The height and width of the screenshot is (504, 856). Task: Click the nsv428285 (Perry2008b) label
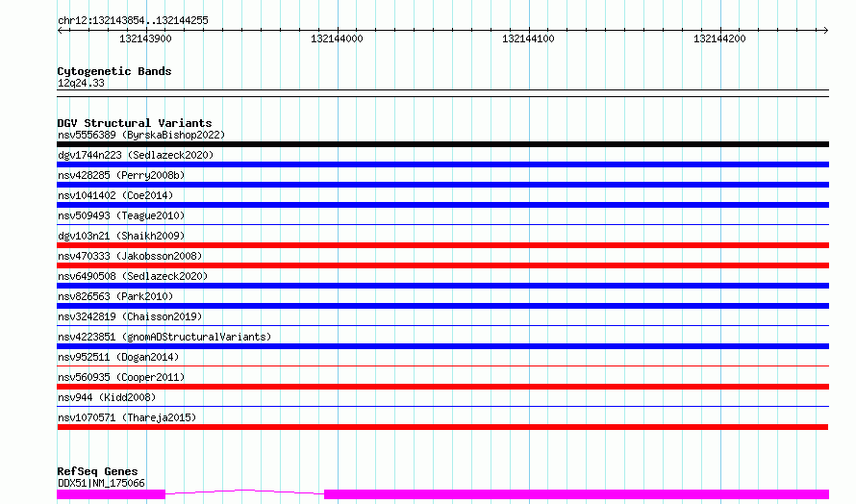[121, 175]
